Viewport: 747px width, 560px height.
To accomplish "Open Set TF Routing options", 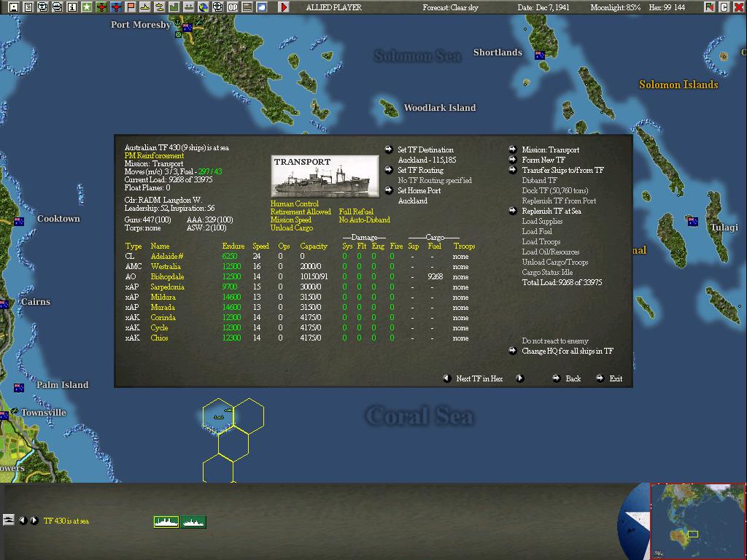I will tap(420, 170).
